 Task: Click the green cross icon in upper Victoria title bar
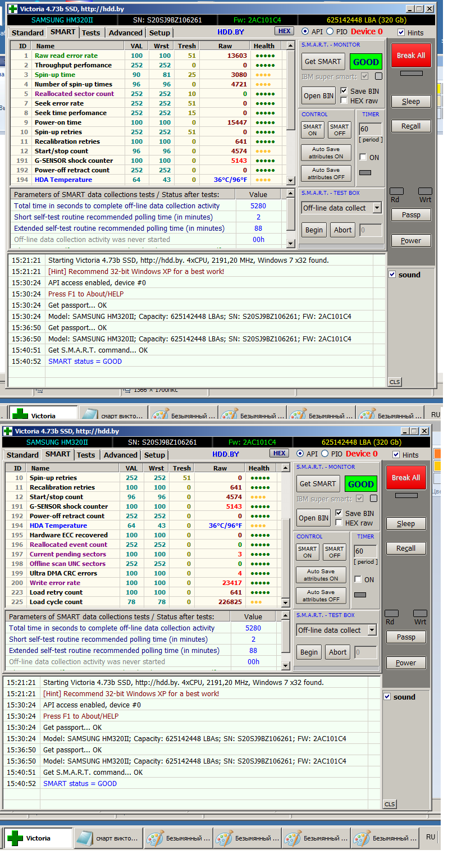coord(12,9)
